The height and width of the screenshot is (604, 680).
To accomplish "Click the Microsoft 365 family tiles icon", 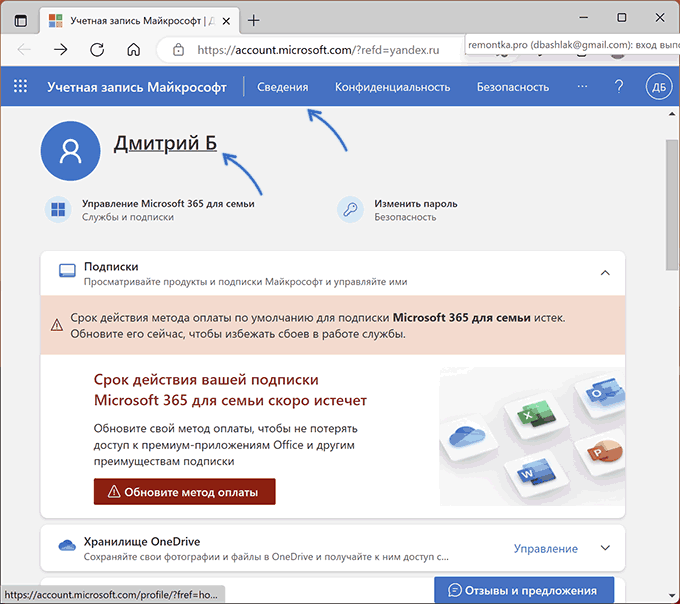I will click(x=58, y=209).
